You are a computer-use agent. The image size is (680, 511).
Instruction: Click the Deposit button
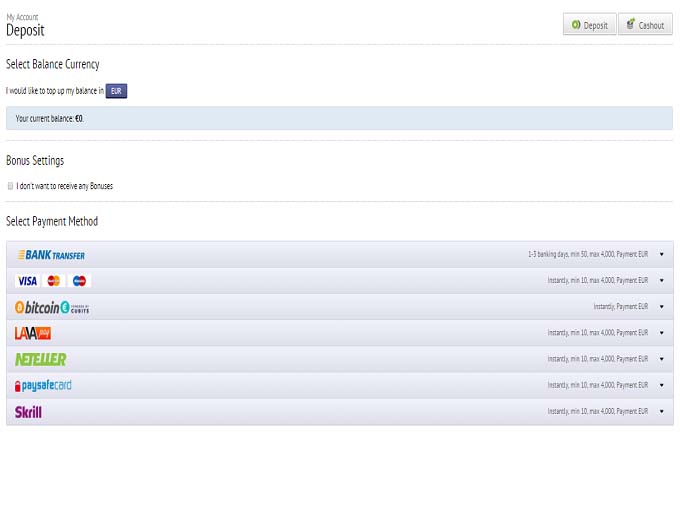(589, 25)
